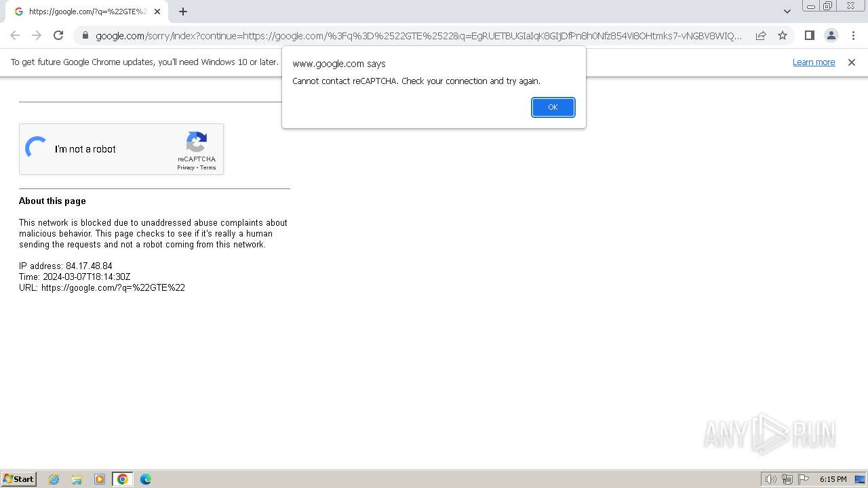The image size is (868, 488).
Task: Share this page using the share icon
Action: click(x=761, y=35)
